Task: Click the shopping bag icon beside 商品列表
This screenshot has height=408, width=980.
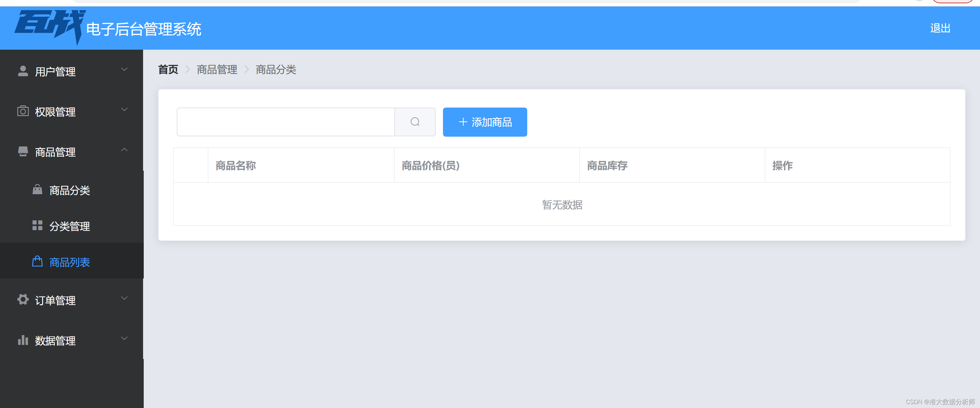Action: click(x=37, y=262)
